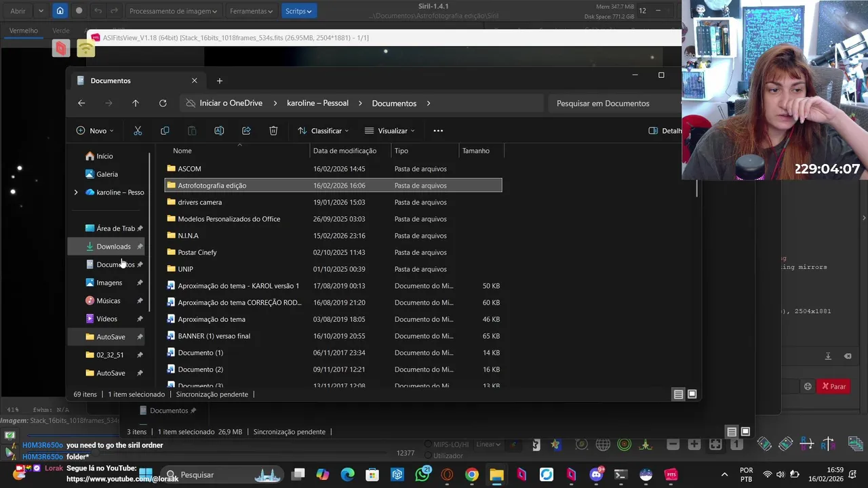The image size is (868, 488).
Task: Click breadcrumb chevron after Documentos
Action: tap(429, 103)
